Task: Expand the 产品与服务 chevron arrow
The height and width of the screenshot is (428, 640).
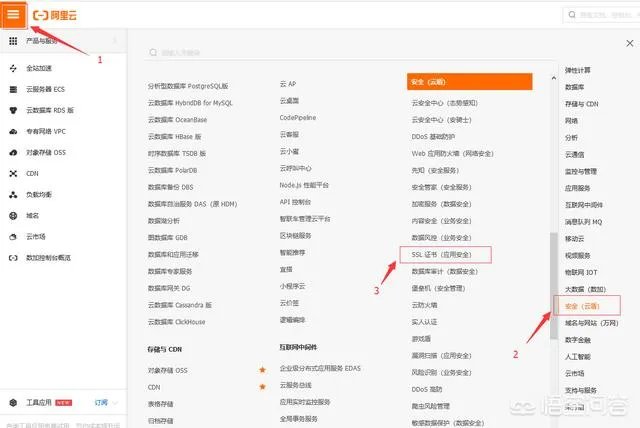Action: point(115,41)
